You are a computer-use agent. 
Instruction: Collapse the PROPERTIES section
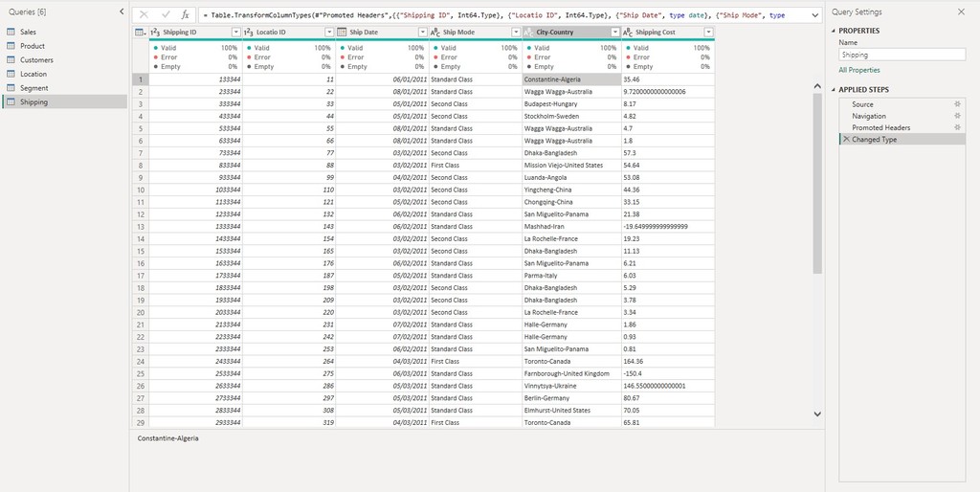click(834, 31)
